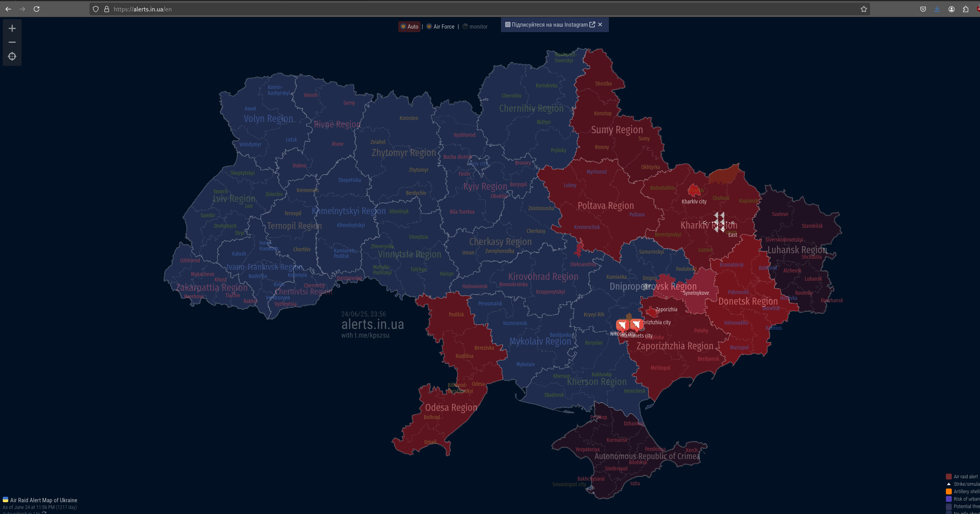Viewport: 980px width, 514px height.
Task: Click the Mariupol district label
Action: pyautogui.click(x=739, y=347)
